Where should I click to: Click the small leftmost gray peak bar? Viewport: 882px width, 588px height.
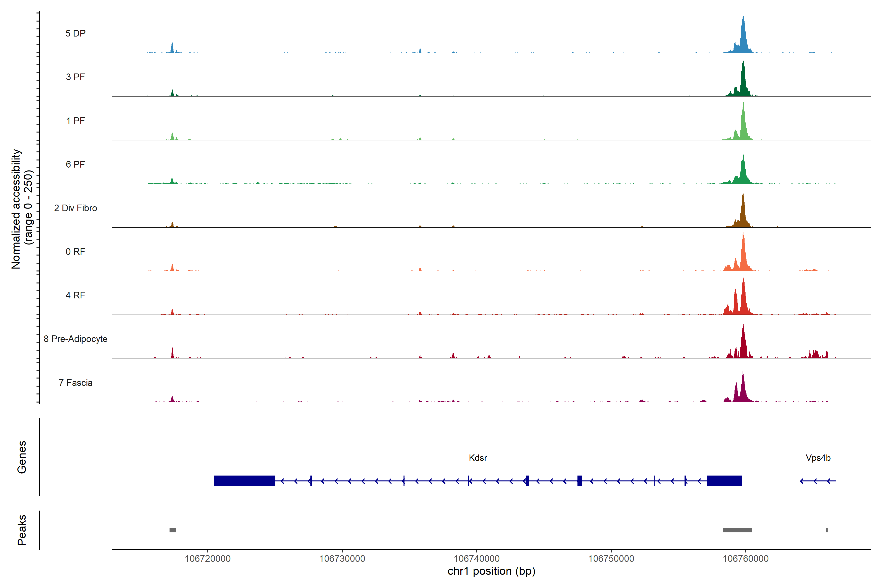click(x=172, y=530)
